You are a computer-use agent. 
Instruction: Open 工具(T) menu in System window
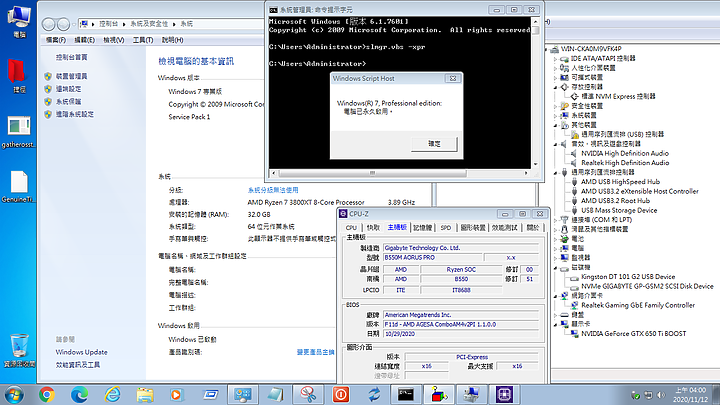coord(143,40)
